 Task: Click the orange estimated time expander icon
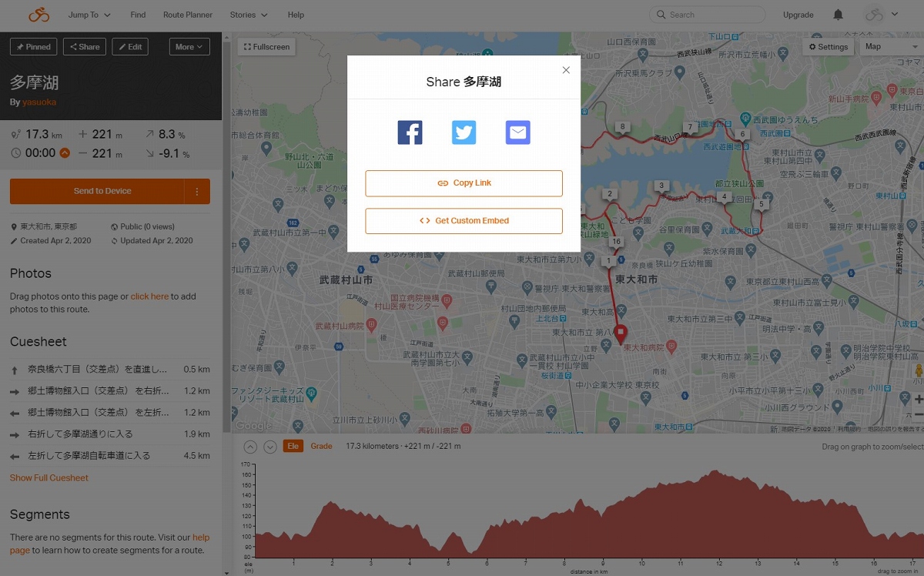[x=65, y=153]
